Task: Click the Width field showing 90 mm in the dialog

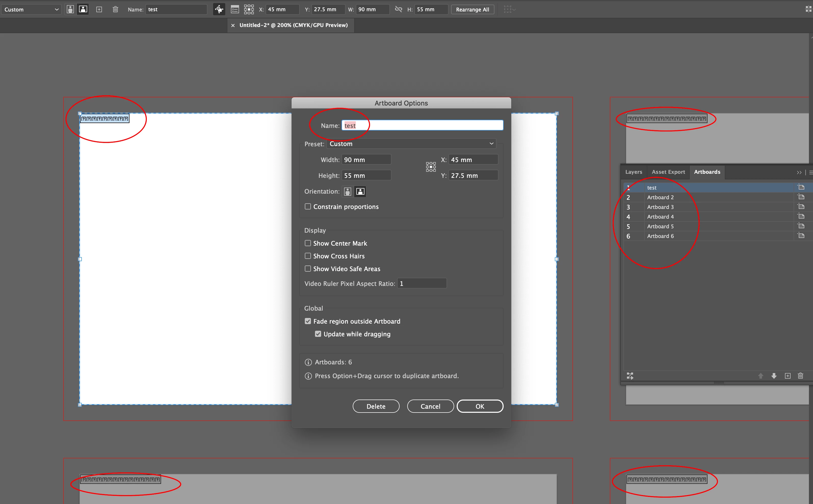Action: click(366, 160)
